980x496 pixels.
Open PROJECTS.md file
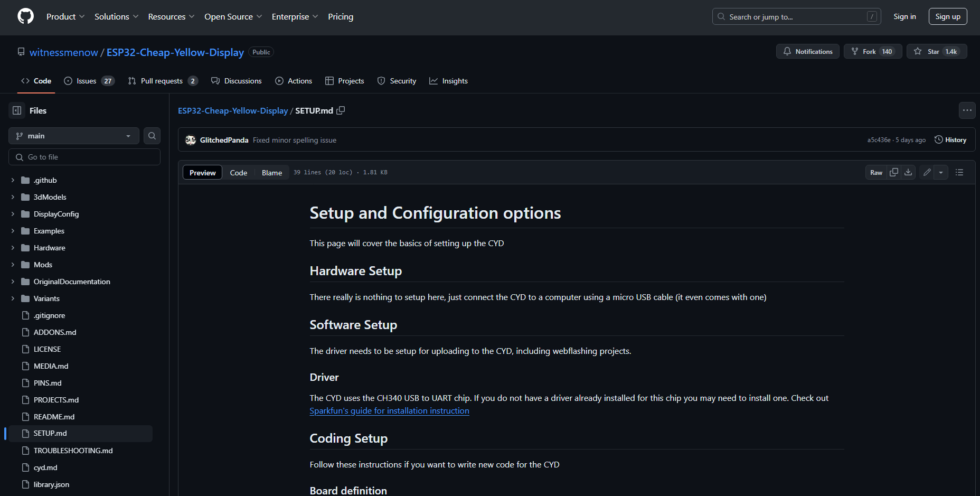pyautogui.click(x=56, y=400)
